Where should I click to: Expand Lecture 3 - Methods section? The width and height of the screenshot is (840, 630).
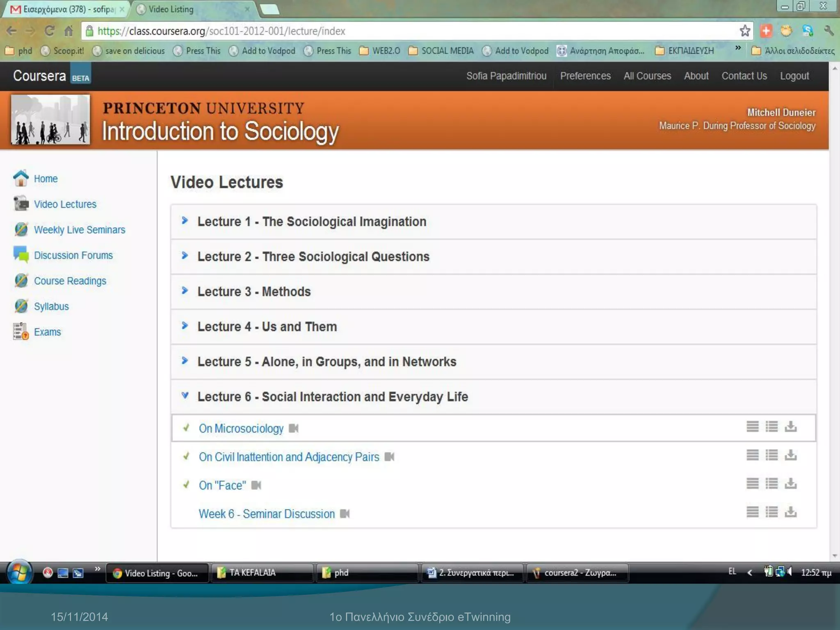(x=254, y=292)
